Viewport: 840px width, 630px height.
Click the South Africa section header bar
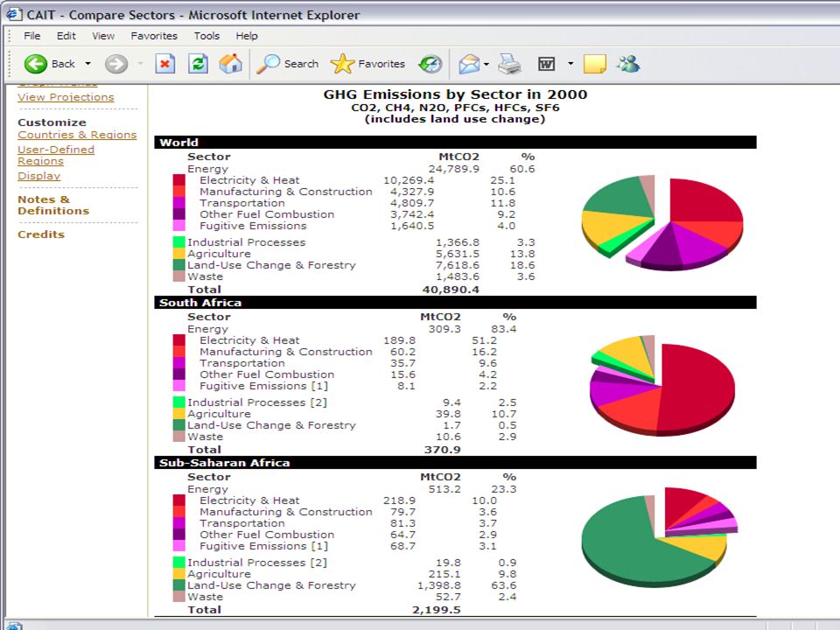coord(455,302)
